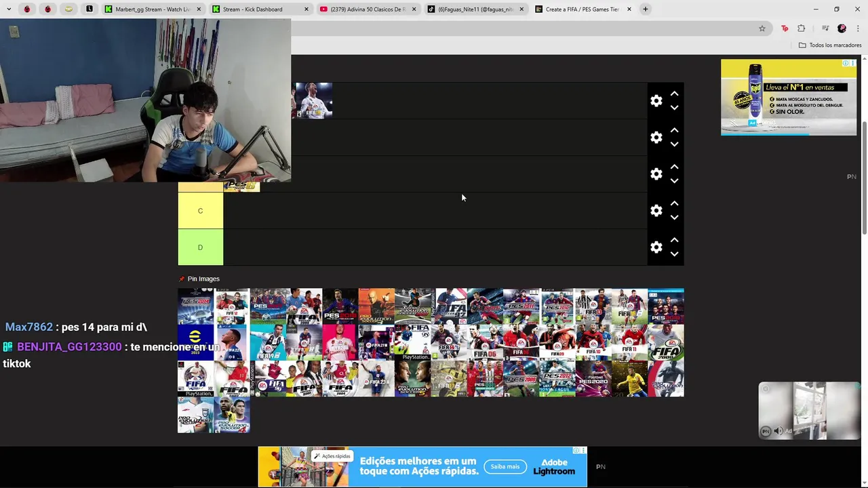Select the FIFA 13 cover image
Screen dimensions: 868x488
(x=593, y=306)
